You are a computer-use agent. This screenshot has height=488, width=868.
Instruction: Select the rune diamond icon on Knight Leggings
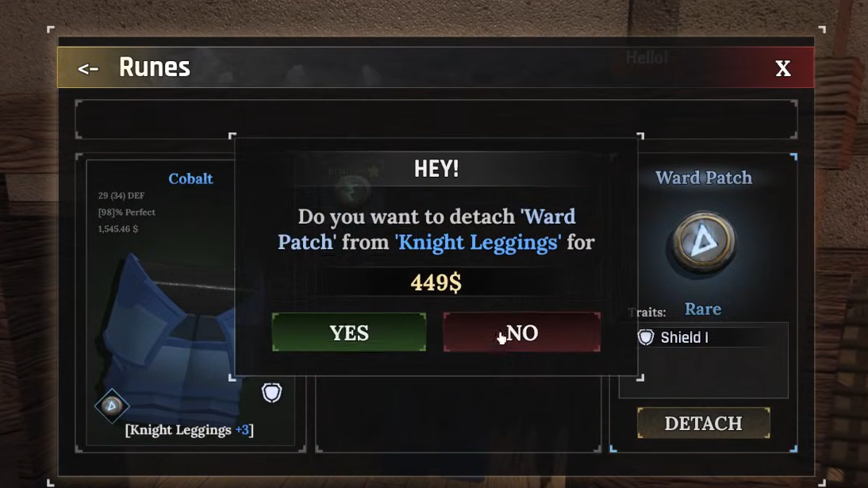tap(112, 406)
